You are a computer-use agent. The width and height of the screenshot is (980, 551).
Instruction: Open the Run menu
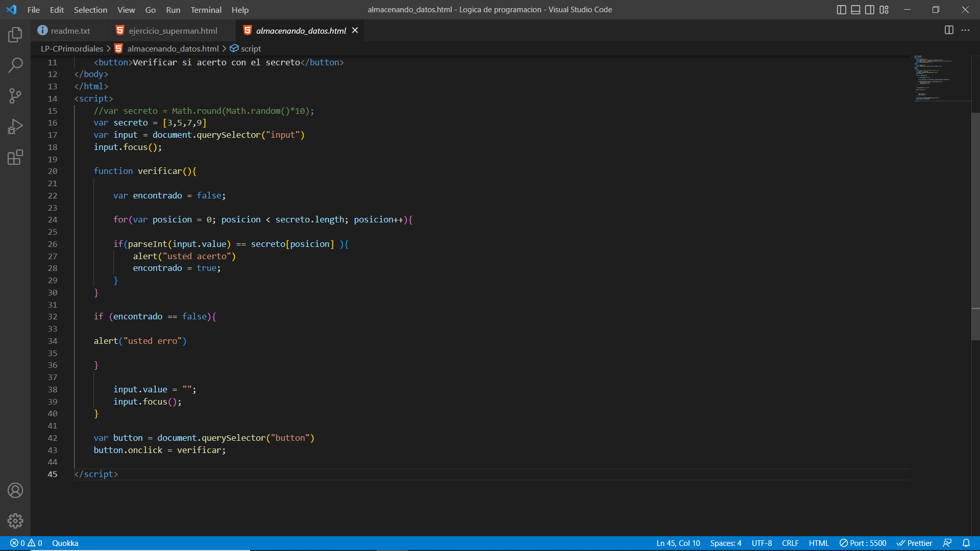173,10
